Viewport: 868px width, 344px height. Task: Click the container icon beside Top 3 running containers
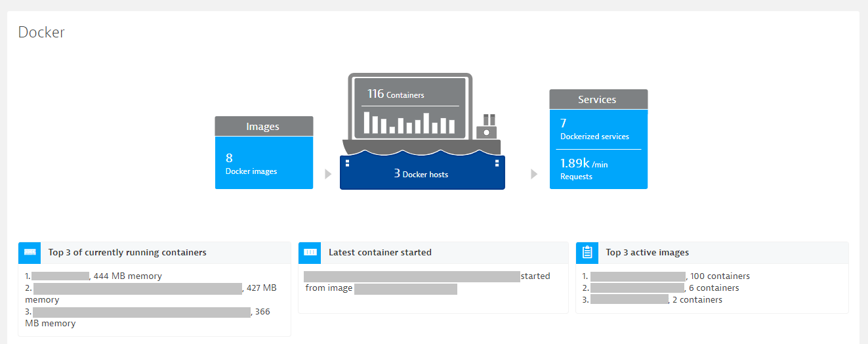pos(30,252)
